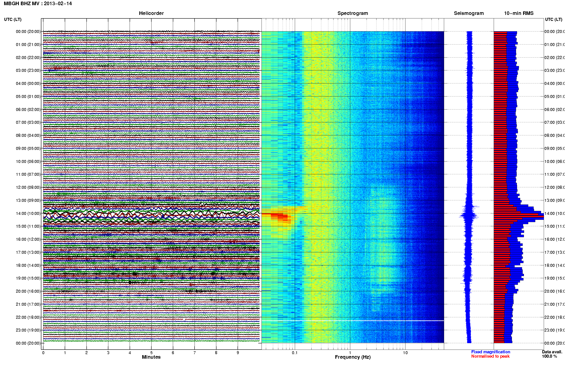Click the left time label '22:00 (18:00)'

click(28, 317)
